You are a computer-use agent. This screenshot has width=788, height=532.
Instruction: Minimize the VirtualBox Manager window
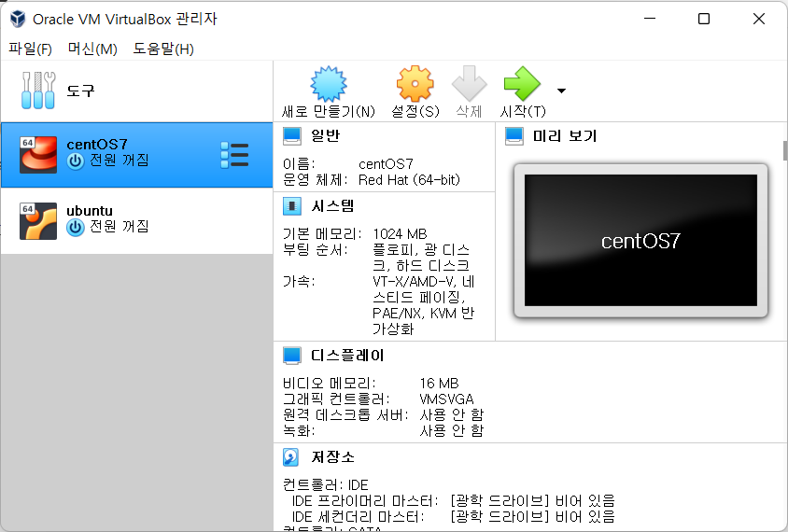(650, 19)
